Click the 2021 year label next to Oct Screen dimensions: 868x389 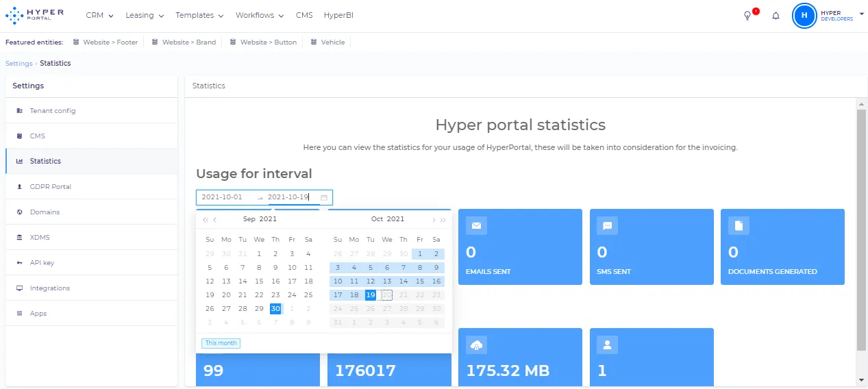click(x=396, y=219)
